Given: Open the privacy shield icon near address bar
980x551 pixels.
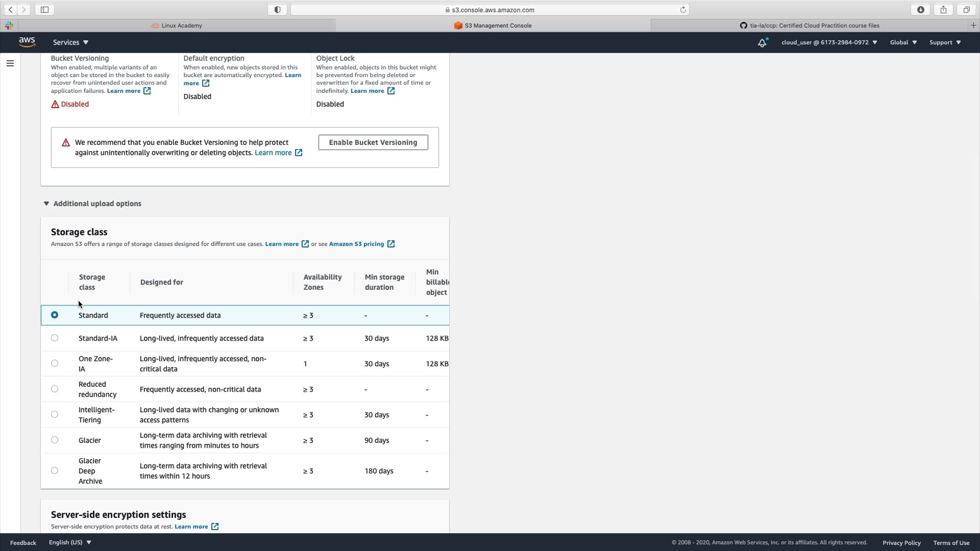Looking at the screenshot, I should 277,9.
